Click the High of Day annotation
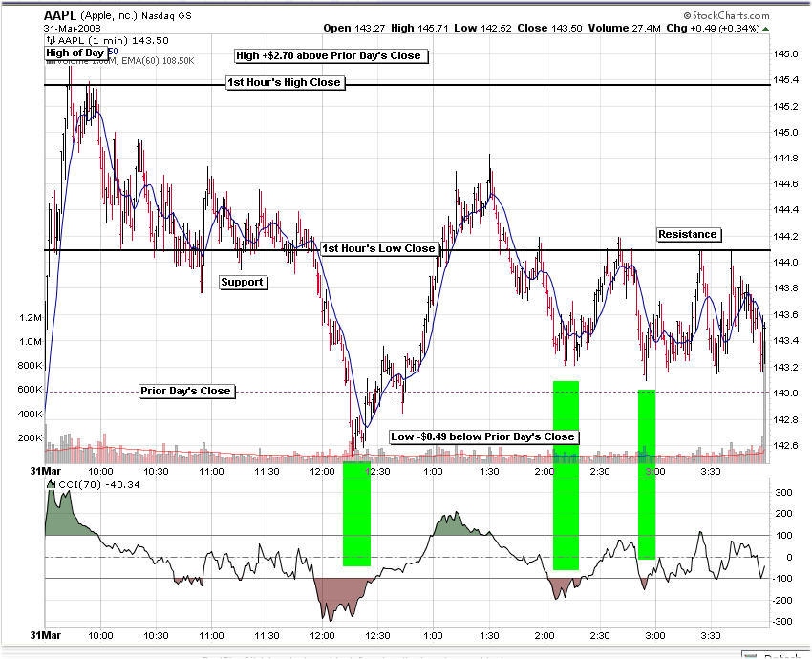 tap(75, 53)
